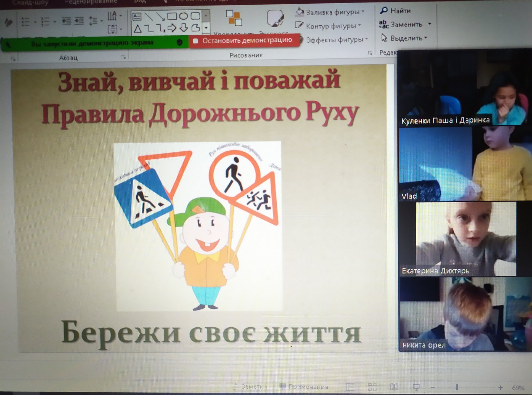532x395 pixels.
Task: Click Екатерина Дихтярь's video thumbnail
Action: coord(465,239)
